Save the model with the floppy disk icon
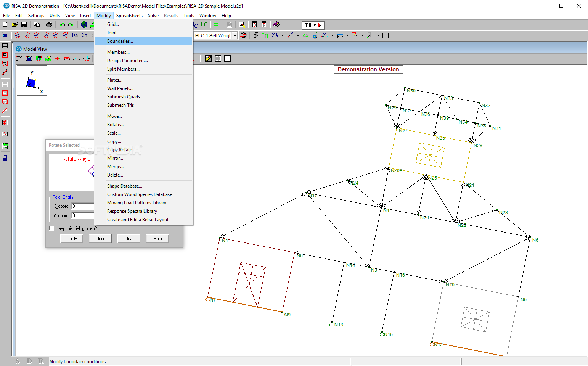The height and width of the screenshot is (366, 588). click(24, 24)
